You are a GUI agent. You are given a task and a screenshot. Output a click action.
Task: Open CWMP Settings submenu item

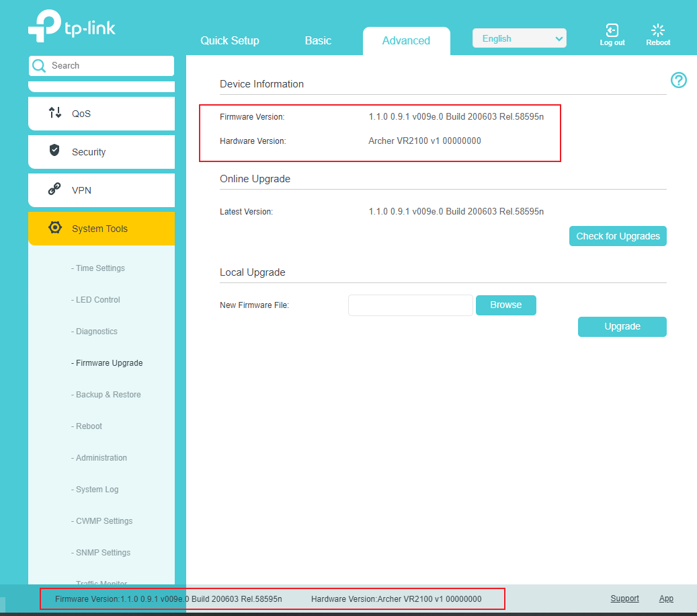click(x=101, y=521)
